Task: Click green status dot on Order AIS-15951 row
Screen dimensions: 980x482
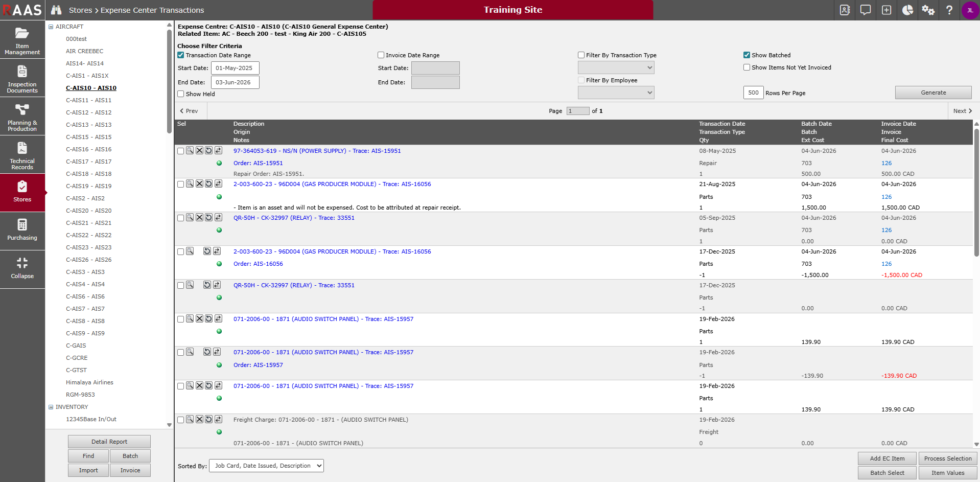Action: (219, 163)
